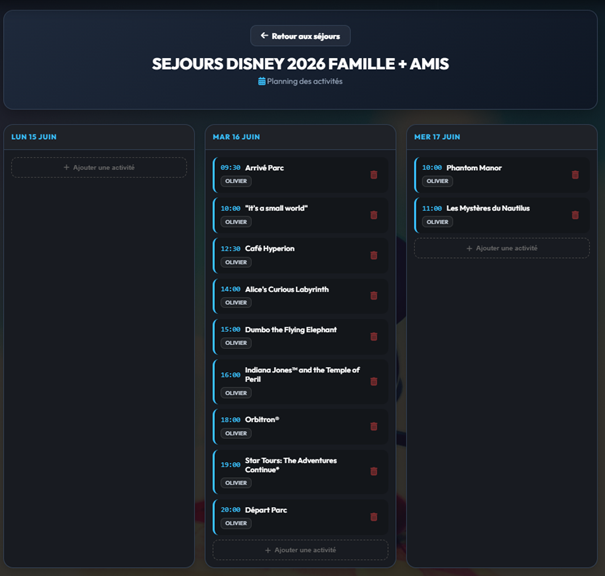Click the 09:30 time on Arrivé Parc
This screenshot has height=576, width=605.
point(230,168)
